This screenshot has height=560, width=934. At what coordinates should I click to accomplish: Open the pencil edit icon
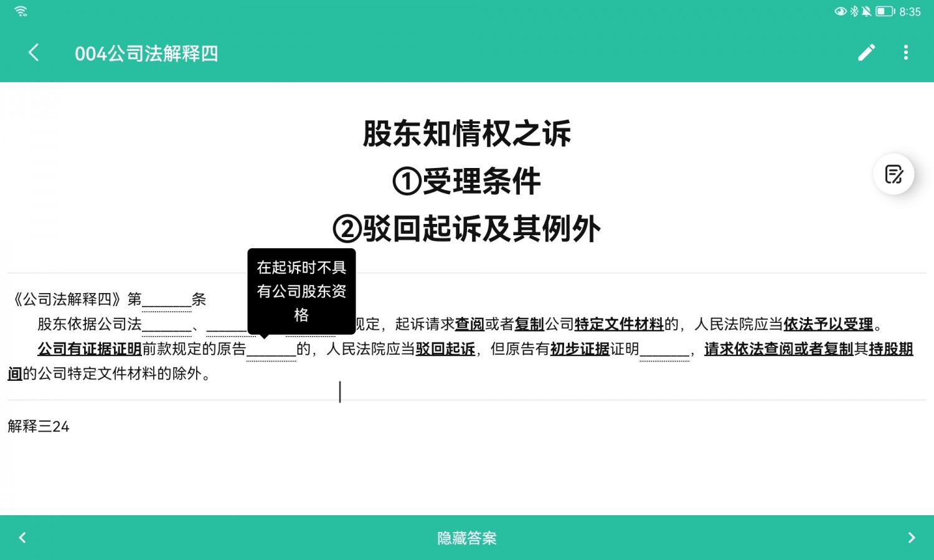[x=866, y=53]
